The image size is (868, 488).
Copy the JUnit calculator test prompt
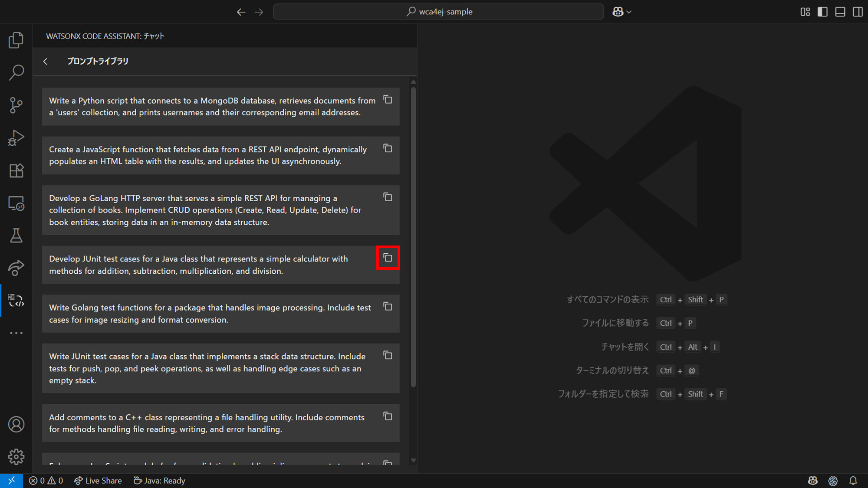coord(388,258)
